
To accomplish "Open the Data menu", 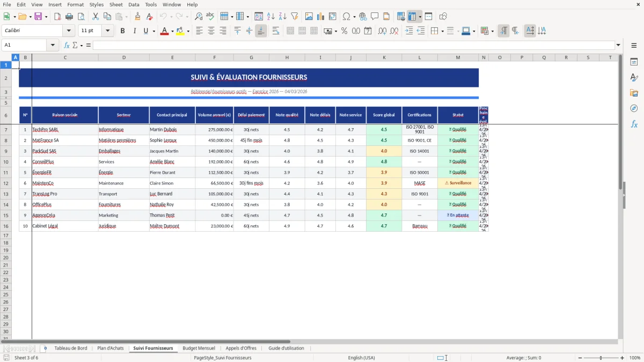I will (x=134, y=4).
